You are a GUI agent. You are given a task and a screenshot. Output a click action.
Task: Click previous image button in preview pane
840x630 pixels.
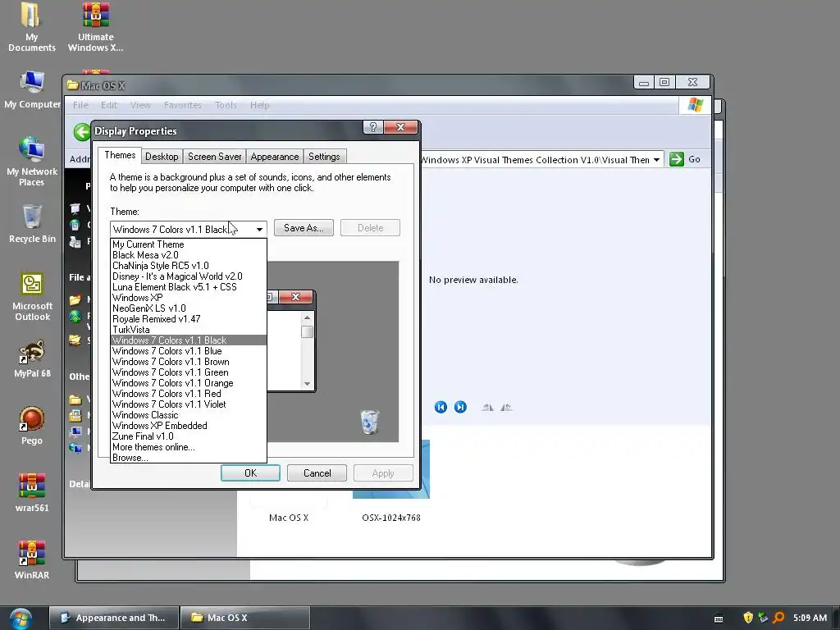click(x=441, y=407)
